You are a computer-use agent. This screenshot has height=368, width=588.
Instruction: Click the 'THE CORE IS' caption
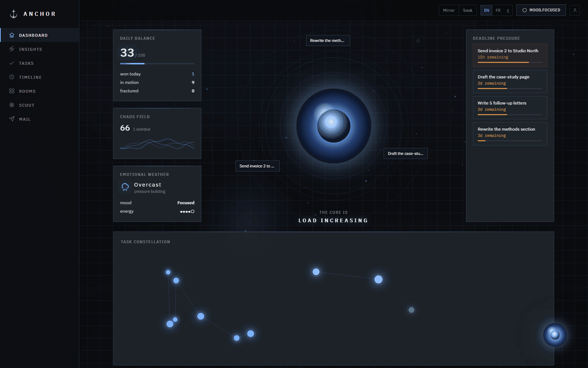(x=333, y=212)
